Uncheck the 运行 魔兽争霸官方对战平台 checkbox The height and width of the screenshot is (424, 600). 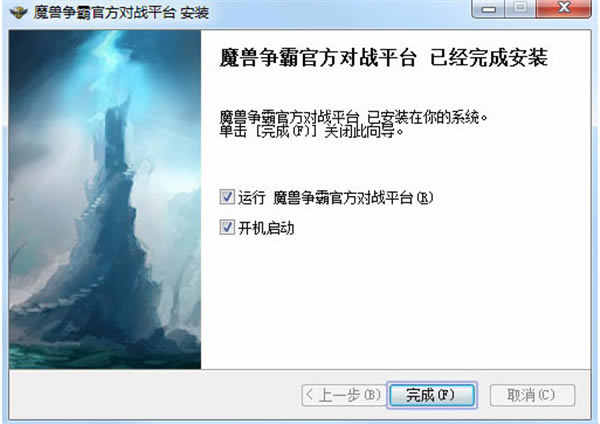click(227, 197)
